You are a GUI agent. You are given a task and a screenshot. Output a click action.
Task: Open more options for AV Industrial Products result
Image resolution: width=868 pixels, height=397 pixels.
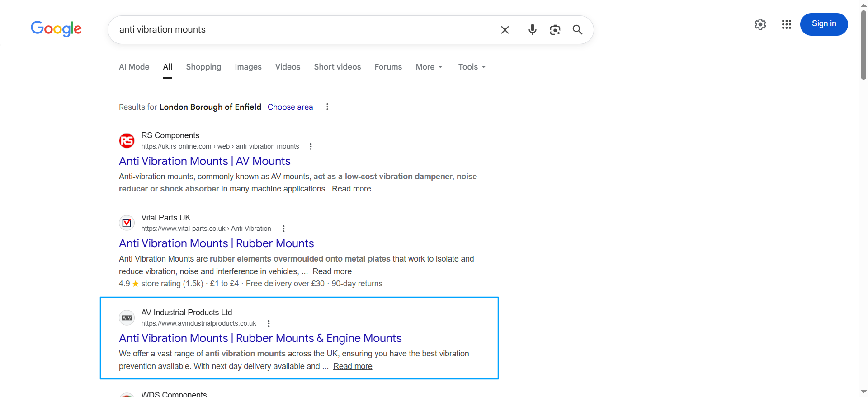pyautogui.click(x=269, y=323)
